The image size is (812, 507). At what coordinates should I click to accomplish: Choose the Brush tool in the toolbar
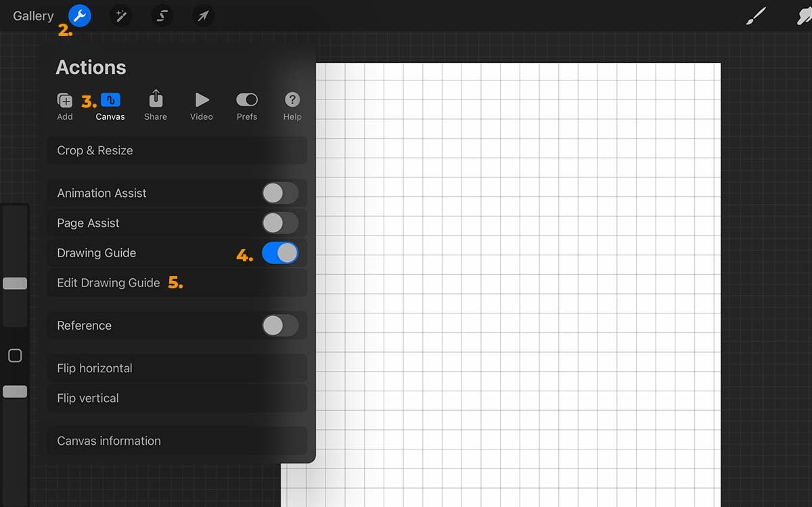755,16
